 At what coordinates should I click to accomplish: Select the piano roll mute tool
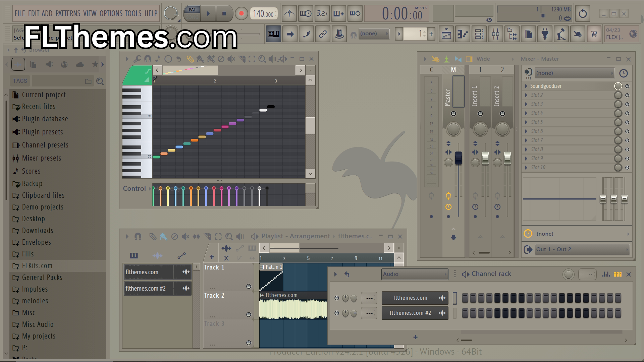(x=231, y=59)
